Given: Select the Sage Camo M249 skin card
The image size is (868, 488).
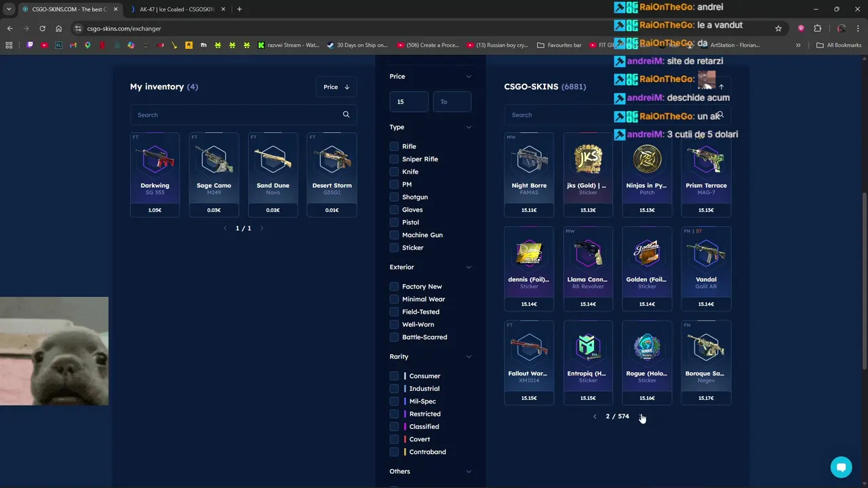Looking at the screenshot, I should pos(214,175).
